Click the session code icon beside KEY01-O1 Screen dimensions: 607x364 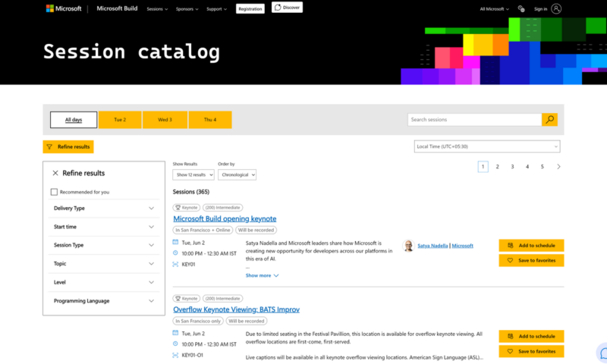[175, 355]
